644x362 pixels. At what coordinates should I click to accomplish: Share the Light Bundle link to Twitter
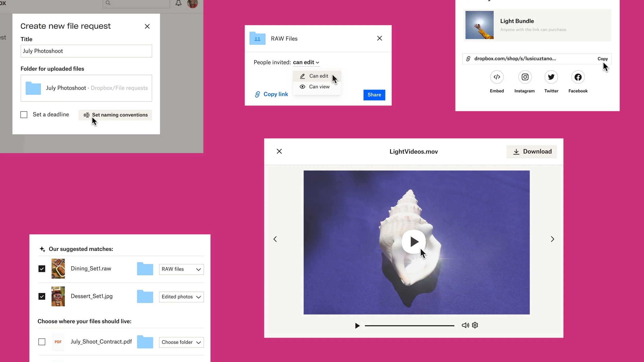coord(551,77)
